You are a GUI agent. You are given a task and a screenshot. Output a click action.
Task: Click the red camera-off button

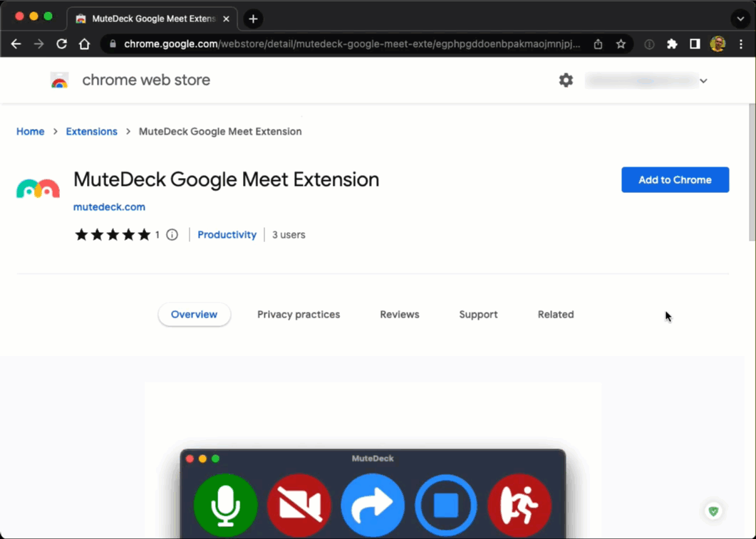pyautogui.click(x=299, y=506)
